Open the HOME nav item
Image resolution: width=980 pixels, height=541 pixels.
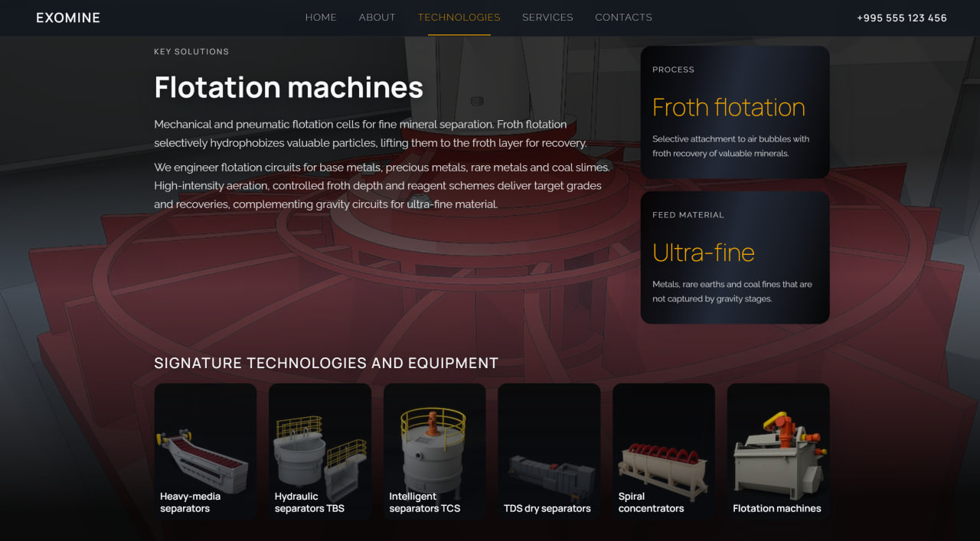321,17
